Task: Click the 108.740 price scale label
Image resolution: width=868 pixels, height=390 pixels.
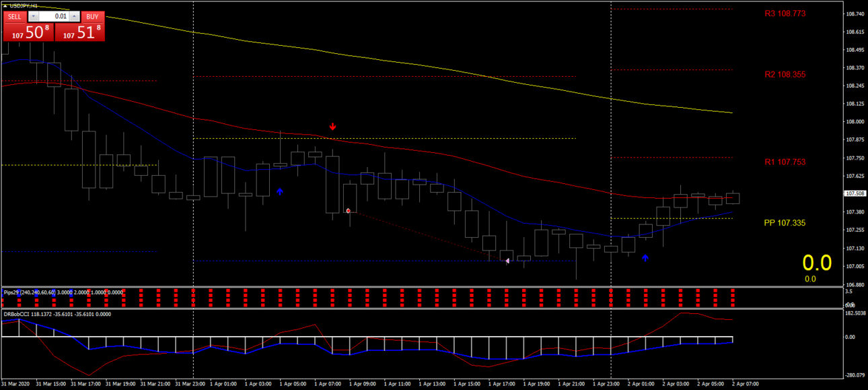Action: pyautogui.click(x=855, y=13)
